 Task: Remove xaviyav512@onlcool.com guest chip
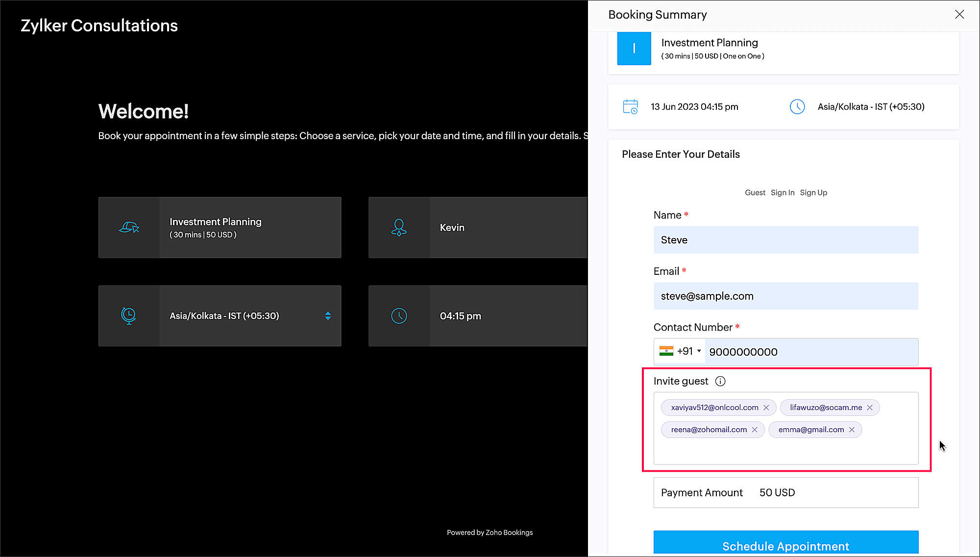click(766, 408)
